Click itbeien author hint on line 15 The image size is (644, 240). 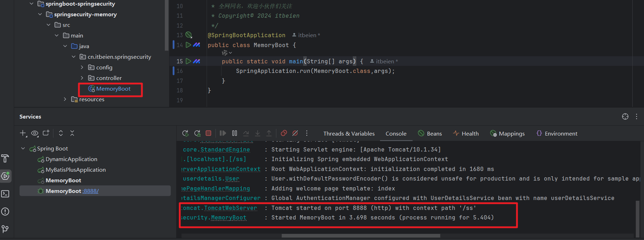coord(384,61)
